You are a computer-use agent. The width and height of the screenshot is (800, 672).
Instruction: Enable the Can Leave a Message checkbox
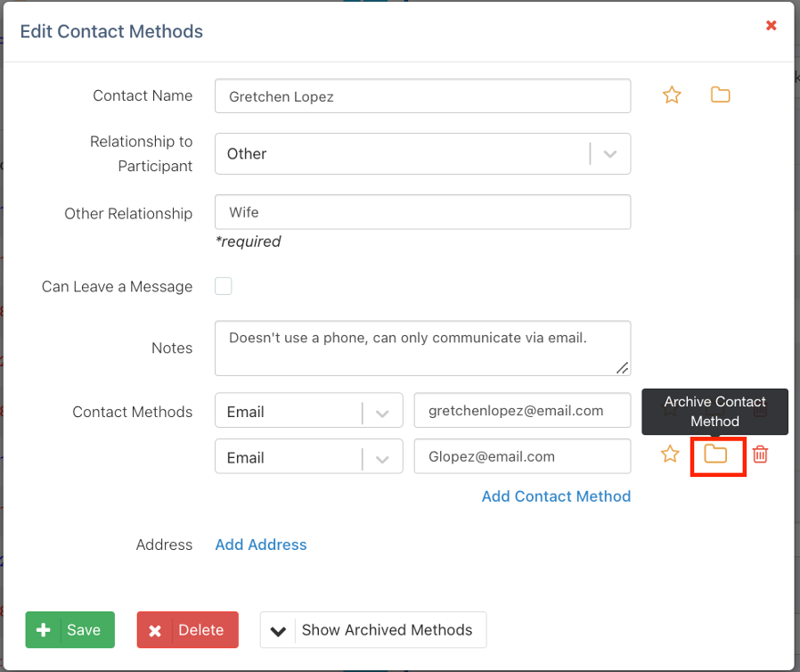(224, 286)
